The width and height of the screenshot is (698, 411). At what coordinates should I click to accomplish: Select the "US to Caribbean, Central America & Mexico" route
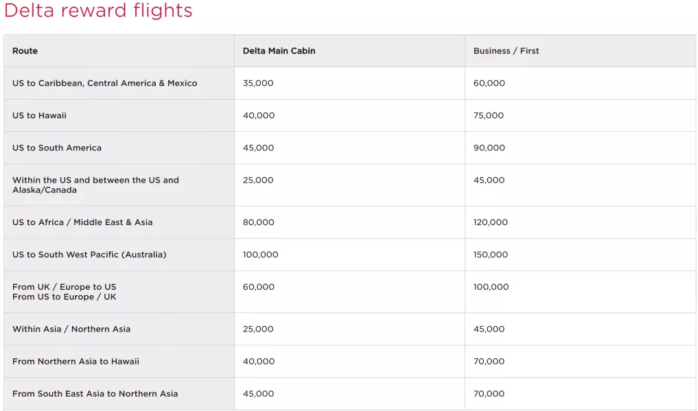pyautogui.click(x=105, y=83)
